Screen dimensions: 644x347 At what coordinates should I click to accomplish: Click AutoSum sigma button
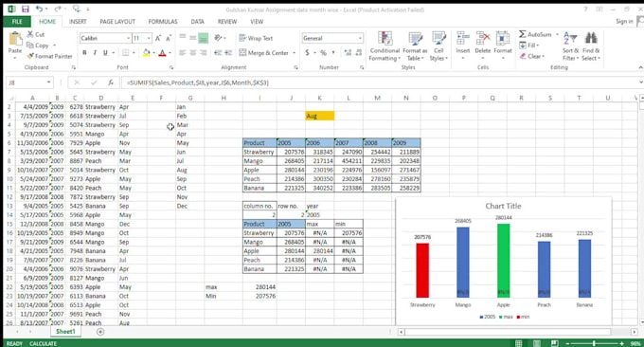(535, 34)
